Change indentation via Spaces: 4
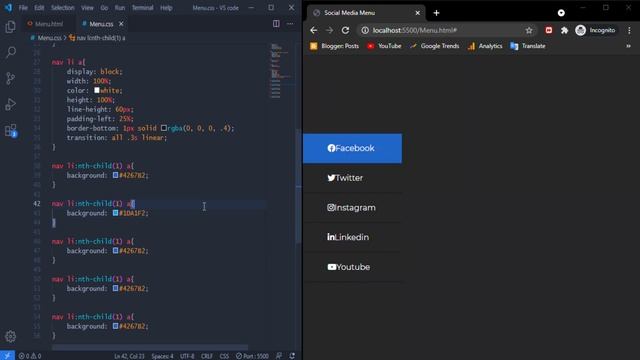 click(x=162, y=356)
